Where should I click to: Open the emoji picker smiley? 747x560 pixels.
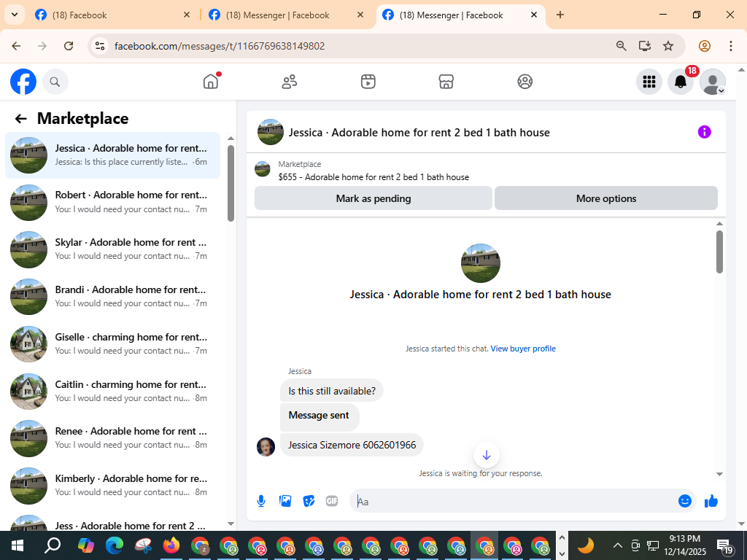684,501
